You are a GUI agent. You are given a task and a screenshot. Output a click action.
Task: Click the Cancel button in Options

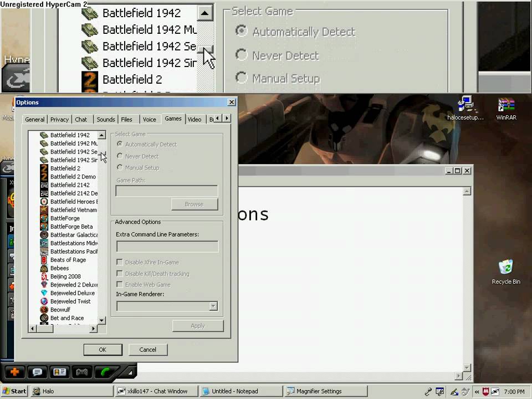[147, 350]
